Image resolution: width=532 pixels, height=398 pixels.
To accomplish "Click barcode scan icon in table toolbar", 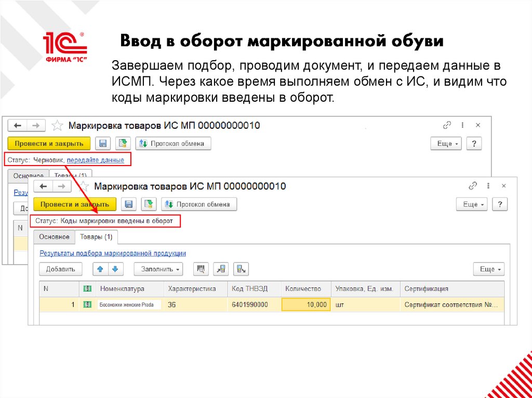I will (x=201, y=269).
